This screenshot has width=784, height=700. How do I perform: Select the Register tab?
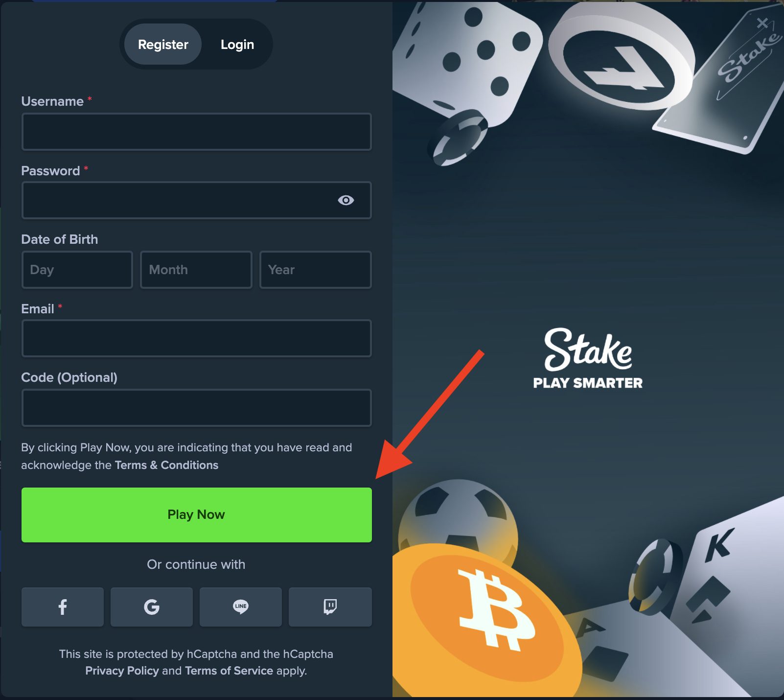[x=163, y=45]
